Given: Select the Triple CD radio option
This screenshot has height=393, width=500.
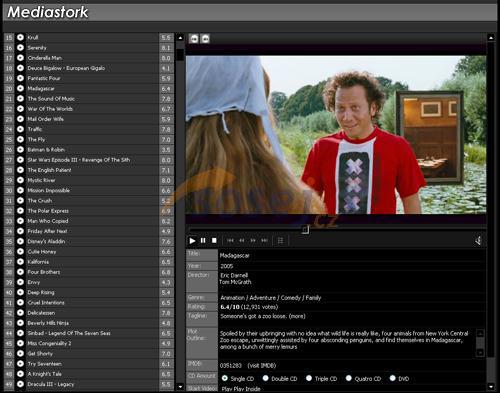Looking at the screenshot, I should 309,378.
